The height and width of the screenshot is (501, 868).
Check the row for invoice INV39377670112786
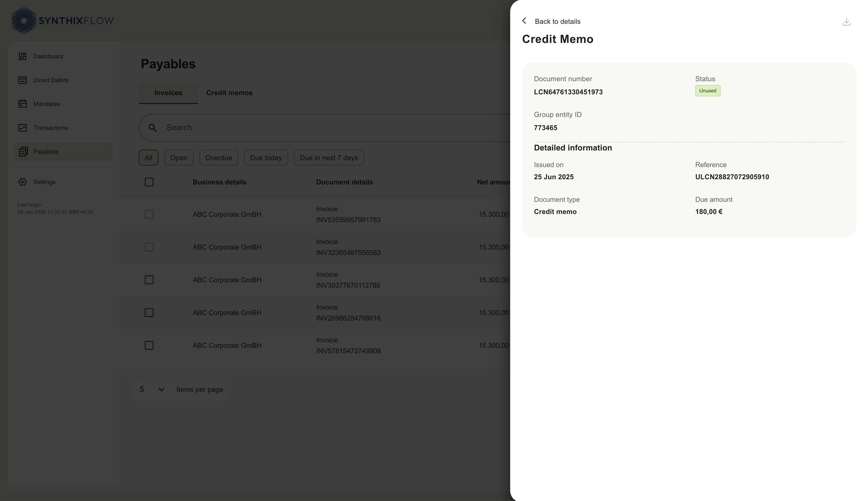[149, 280]
